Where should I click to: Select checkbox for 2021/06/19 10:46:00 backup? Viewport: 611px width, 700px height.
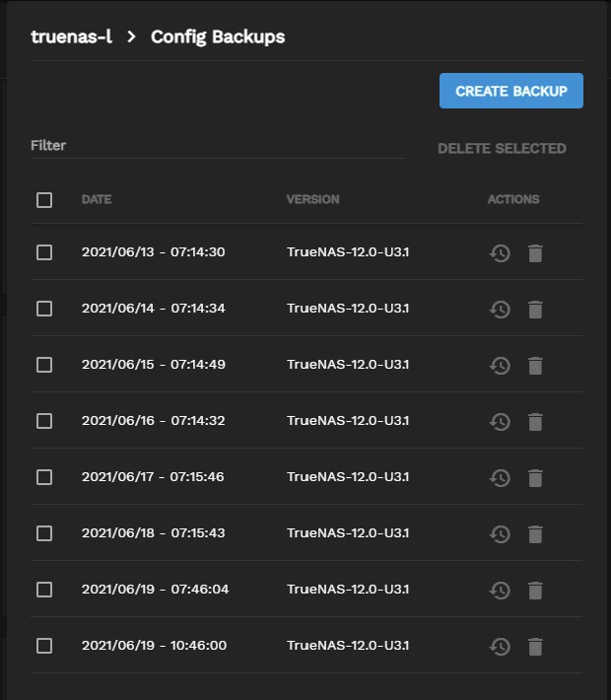point(44,646)
